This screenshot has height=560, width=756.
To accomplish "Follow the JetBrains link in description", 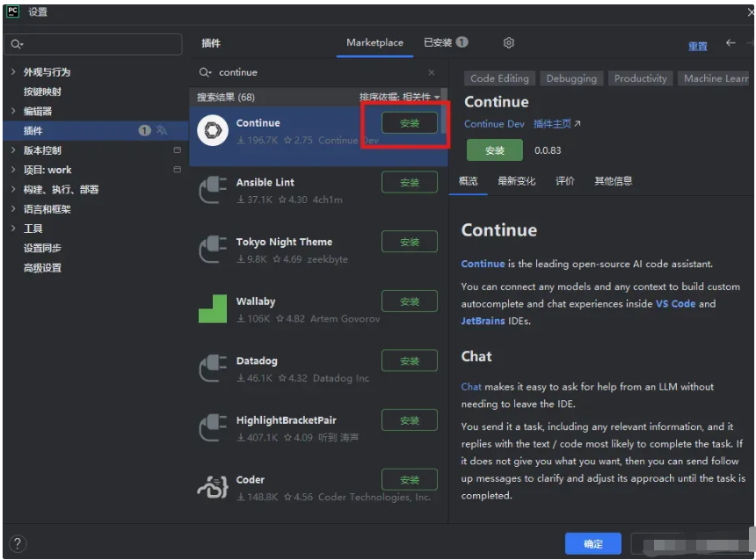I will coord(483,321).
